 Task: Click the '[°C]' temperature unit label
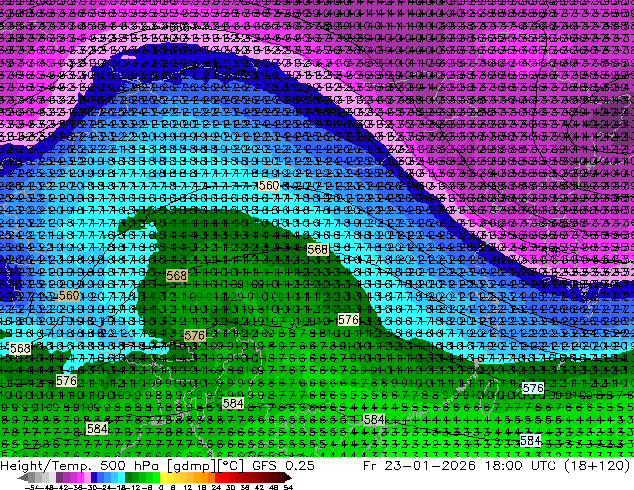230,466
